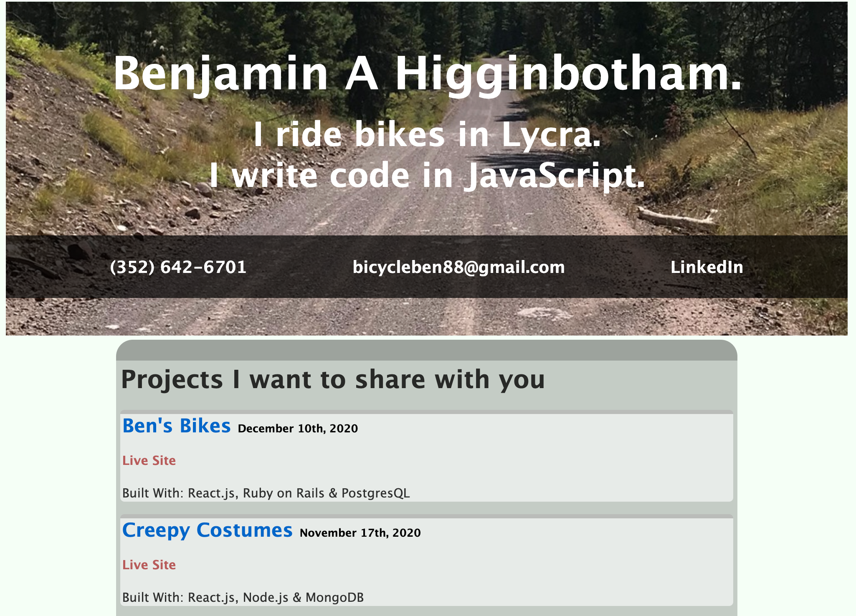Click the December 10th, 2020 date

pyautogui.click(x=298, y=429)
